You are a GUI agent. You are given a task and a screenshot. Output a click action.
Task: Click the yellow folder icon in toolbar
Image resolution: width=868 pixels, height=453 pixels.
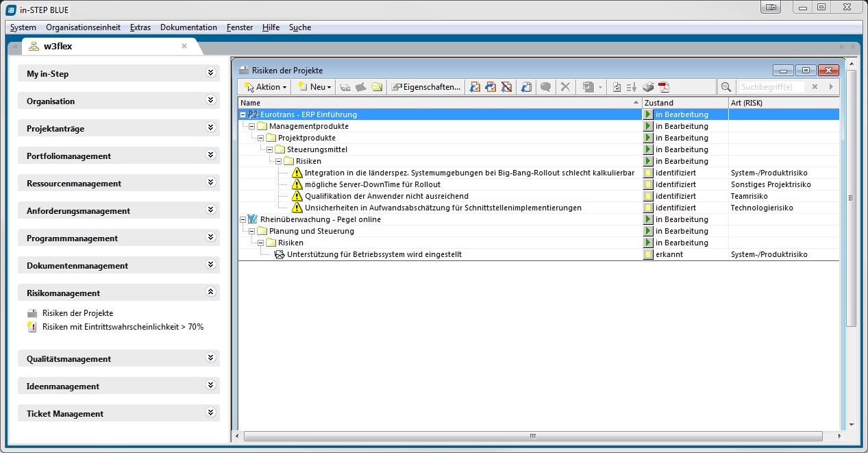tap(377, 87)
